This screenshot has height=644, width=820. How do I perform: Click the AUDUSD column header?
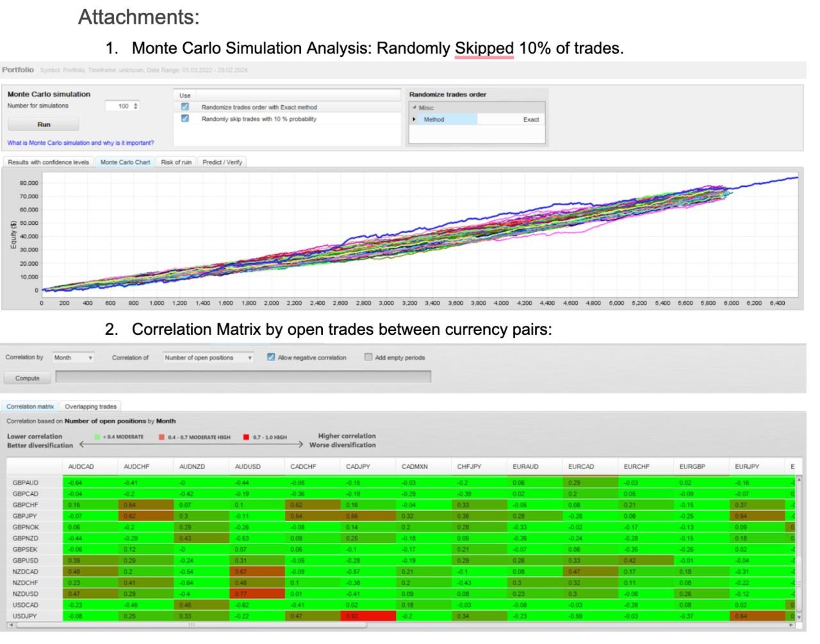(257, 466)
